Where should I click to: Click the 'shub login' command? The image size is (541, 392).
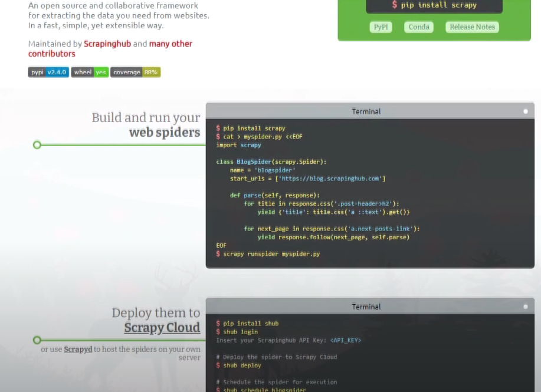[x=237, y=332]
